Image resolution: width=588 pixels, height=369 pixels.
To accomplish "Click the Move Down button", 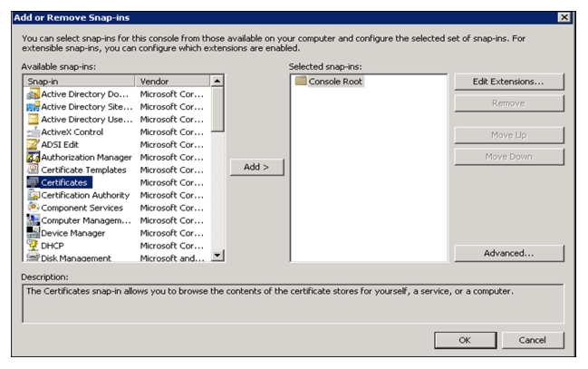I will coord(509,157).
